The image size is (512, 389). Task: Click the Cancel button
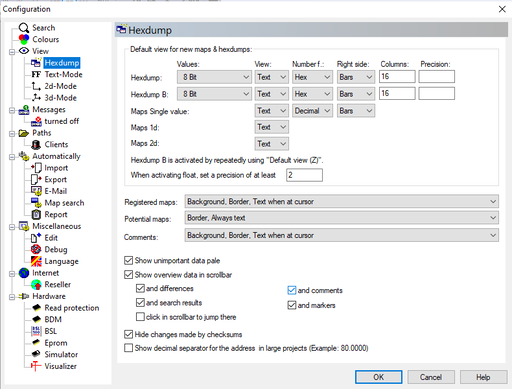431,377
